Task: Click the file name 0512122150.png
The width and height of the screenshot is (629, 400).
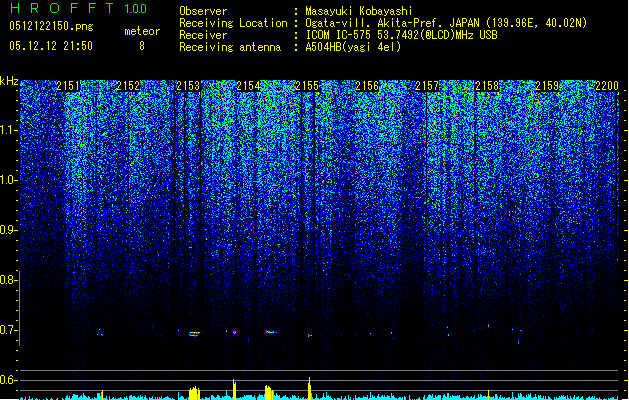Action: pos(51,26)
